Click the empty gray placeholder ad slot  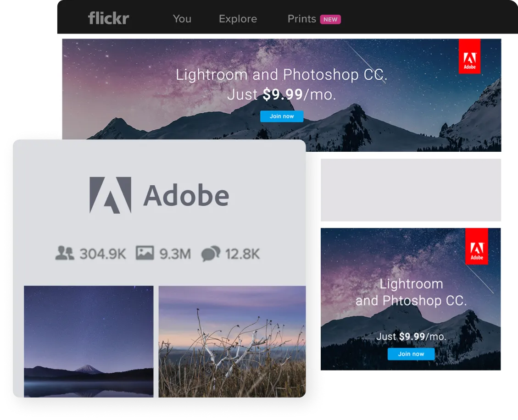(x=411, y=190)
